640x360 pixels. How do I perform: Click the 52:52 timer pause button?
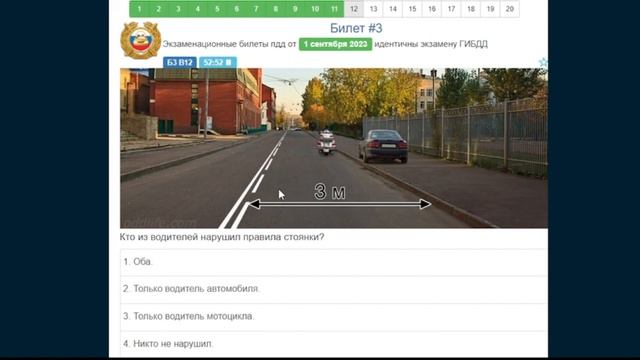(218, 62)
